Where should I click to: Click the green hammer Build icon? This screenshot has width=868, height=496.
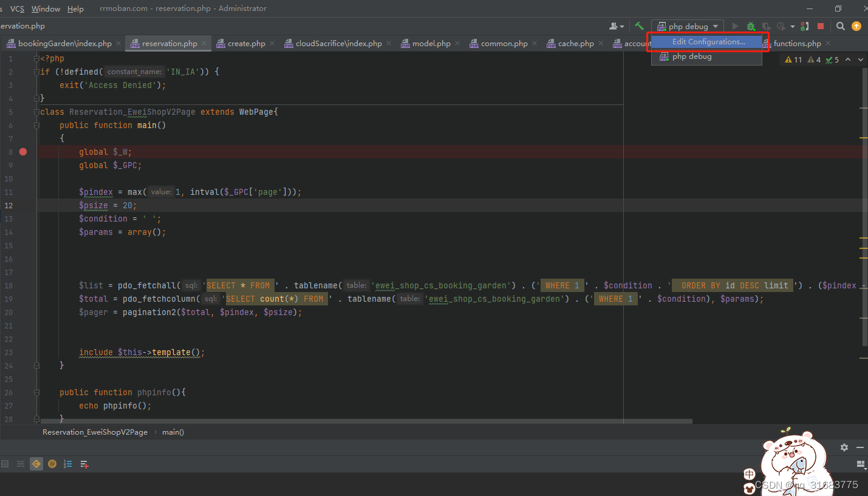coord(639,26)
